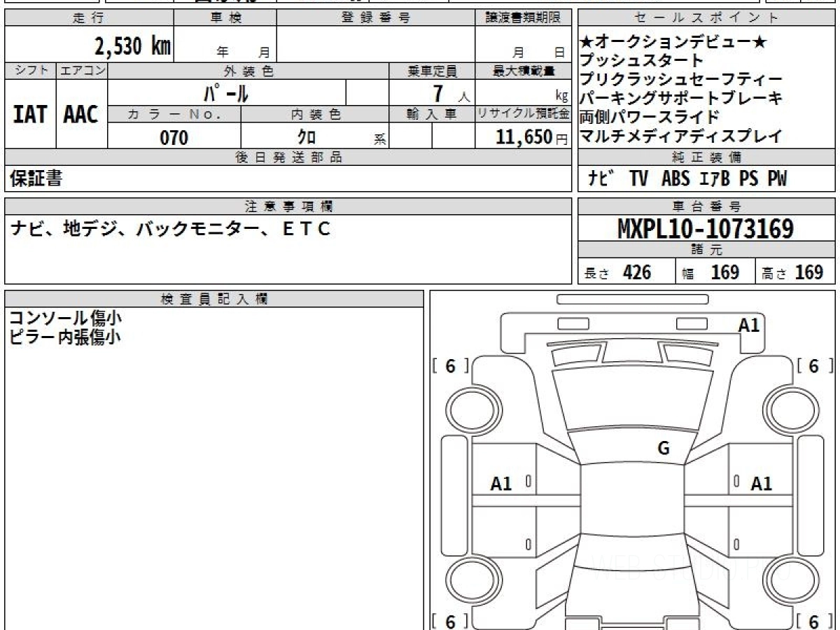This screenshot has height=630, width=840.
Task: Select the パーキングサポートブレーキ line
Action: 681,99
